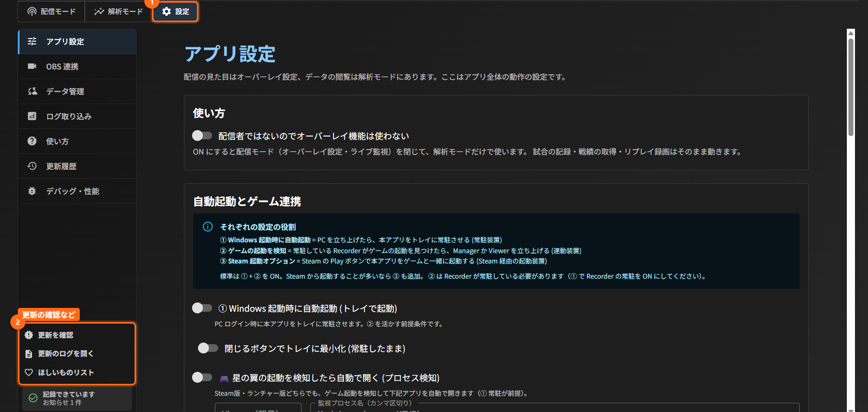
Task: Click the chart icon on 解析モード
Action: click(x=99, y=11)
